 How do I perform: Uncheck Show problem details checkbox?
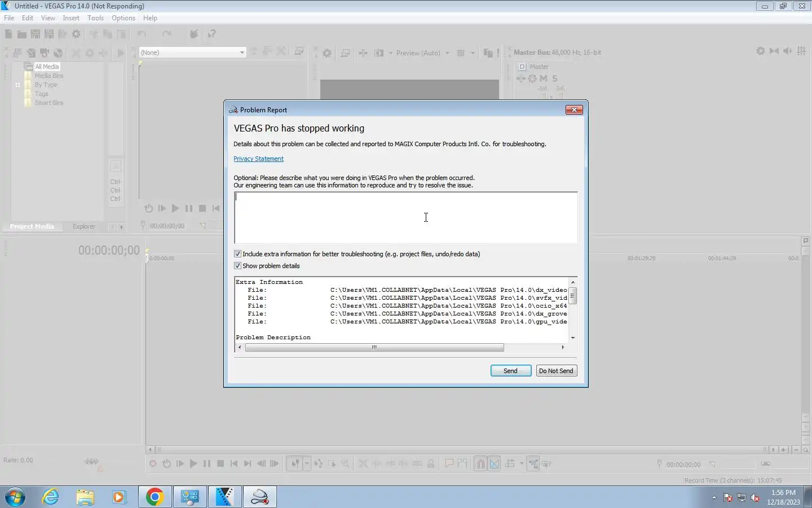point(237,266)
